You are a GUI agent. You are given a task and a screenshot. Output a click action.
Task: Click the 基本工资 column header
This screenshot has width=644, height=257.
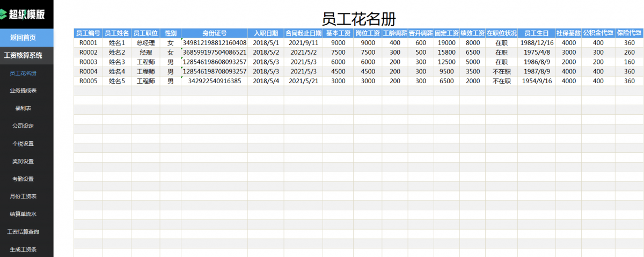tap(338, 33)
